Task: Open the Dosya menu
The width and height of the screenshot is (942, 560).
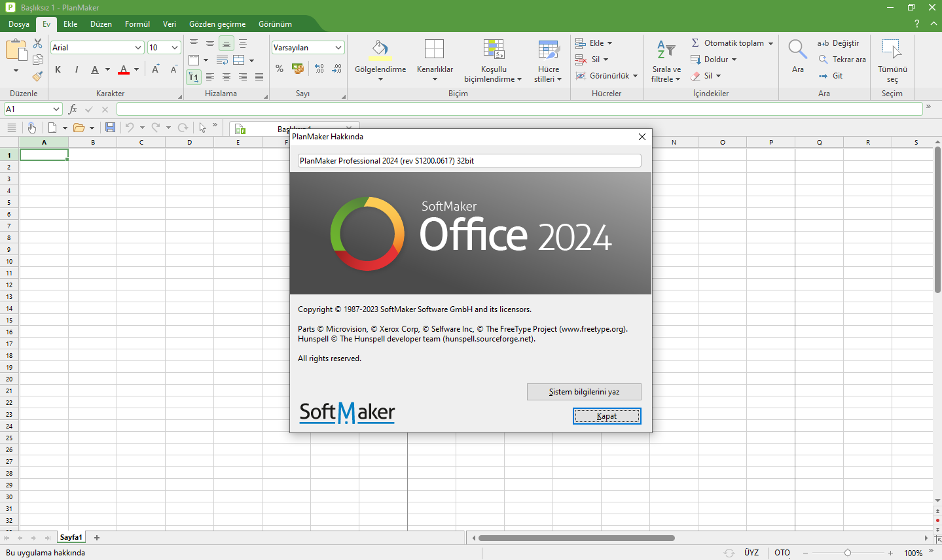Action: 19,24
